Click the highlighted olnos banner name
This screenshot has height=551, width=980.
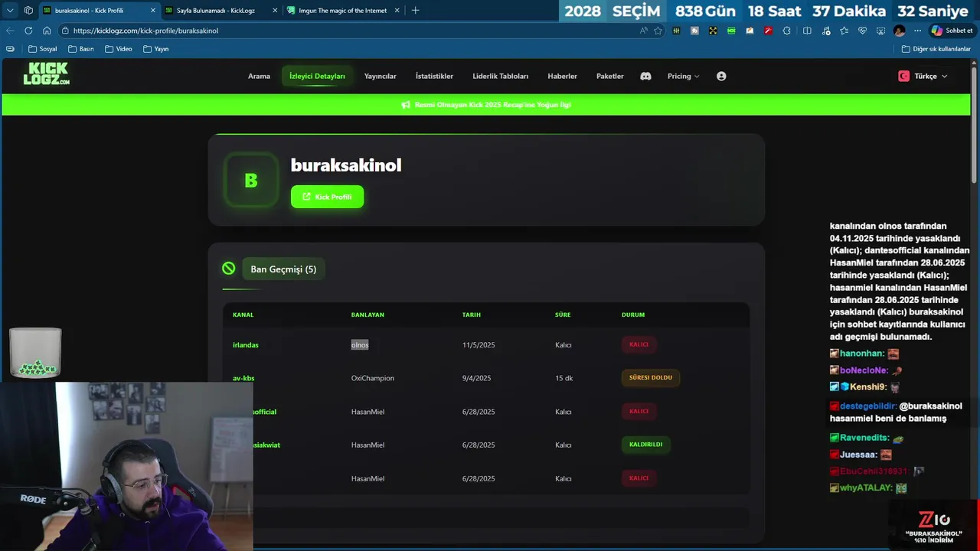point(360,345)
